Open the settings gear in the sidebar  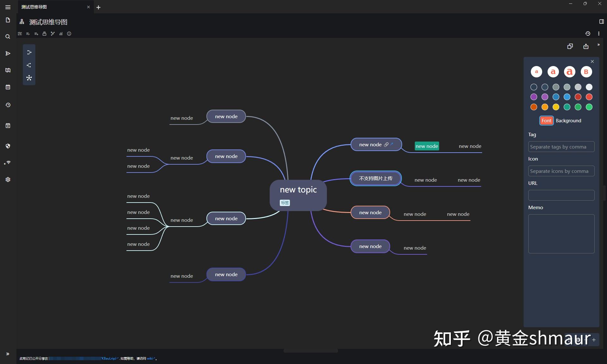8,179
